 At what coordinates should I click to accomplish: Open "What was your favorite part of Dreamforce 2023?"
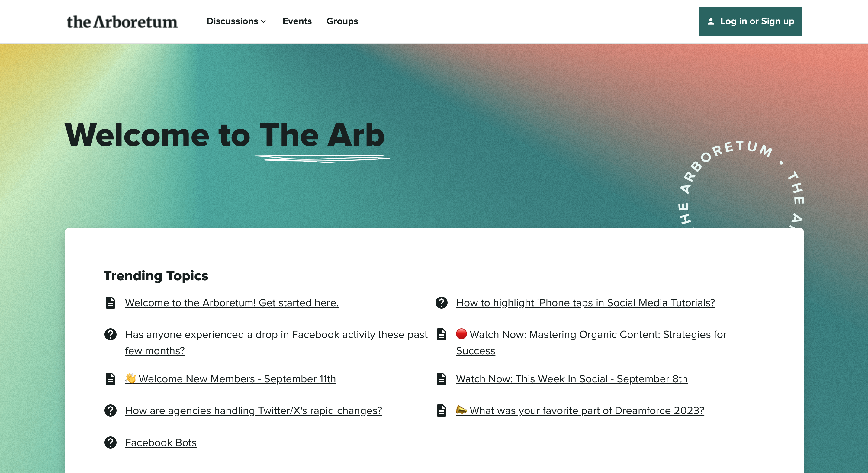pos(580,410)
